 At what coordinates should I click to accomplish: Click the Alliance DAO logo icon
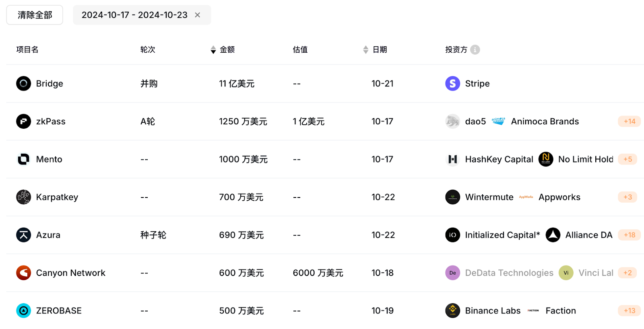pyautogui.click(x=553, y=235)
